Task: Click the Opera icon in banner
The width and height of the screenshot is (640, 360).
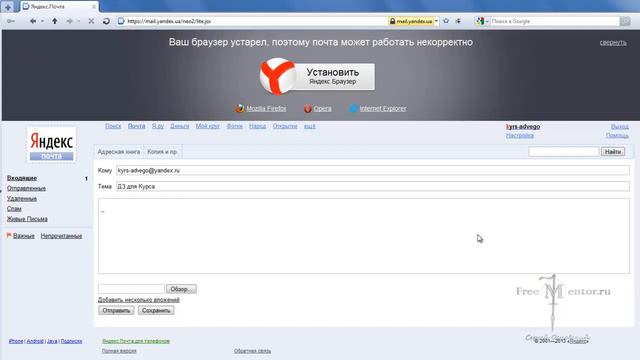Action: pyautogui.click(x=307, y=109)
